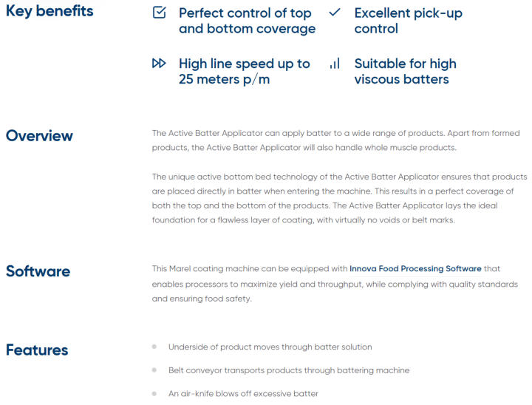Screen dimensions: 532x405
Task: Open the Innova Food Processing Software link
Action: point(415,268)
